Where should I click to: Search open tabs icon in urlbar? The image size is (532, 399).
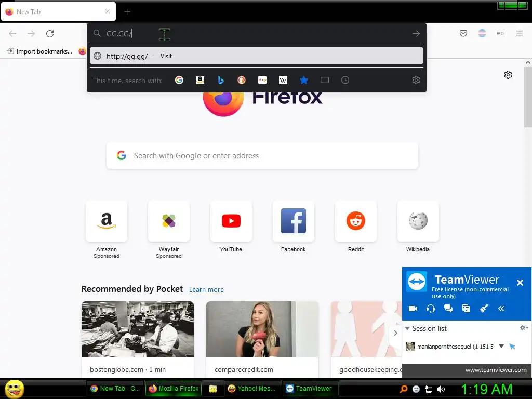(x=325, y=80)
